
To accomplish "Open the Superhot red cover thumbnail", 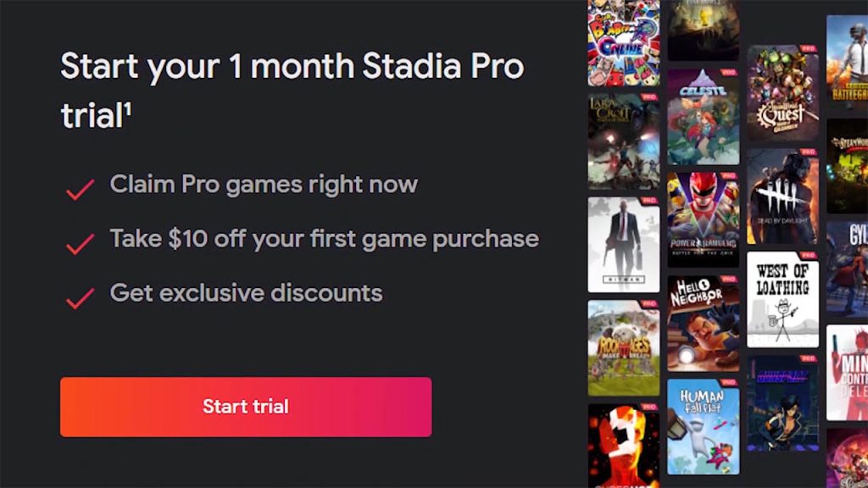I will pyautogui.click(x=623, y=446).
